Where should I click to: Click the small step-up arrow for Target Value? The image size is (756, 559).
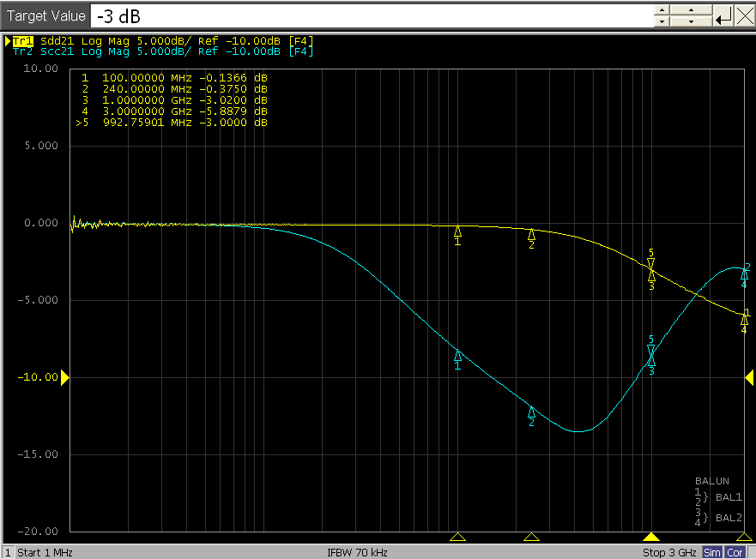661,10
